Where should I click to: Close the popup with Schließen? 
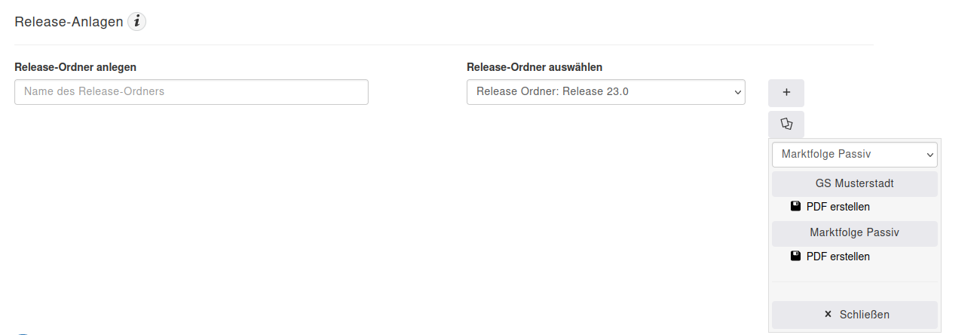[855, 315]
